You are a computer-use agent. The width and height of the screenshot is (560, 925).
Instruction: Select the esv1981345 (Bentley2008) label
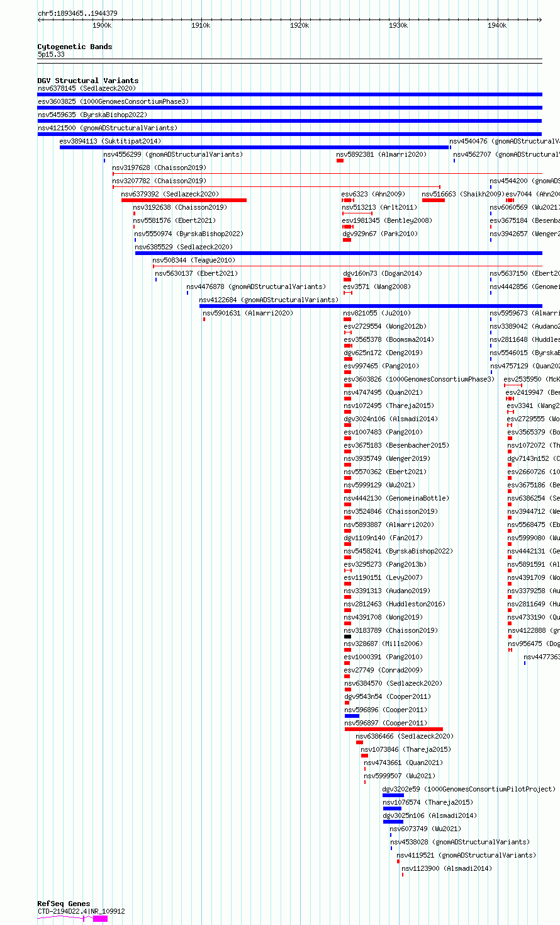388,220
